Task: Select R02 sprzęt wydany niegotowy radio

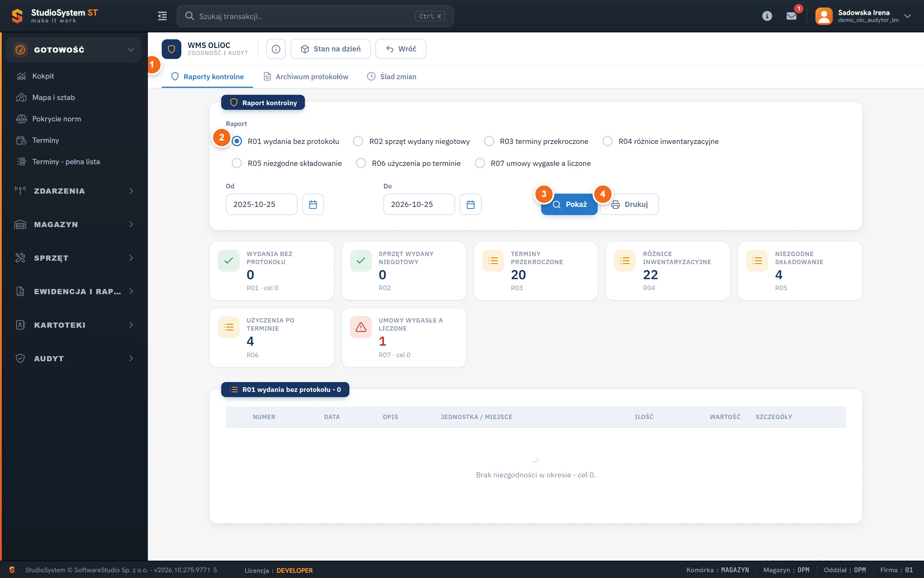Action: [358, 141]
